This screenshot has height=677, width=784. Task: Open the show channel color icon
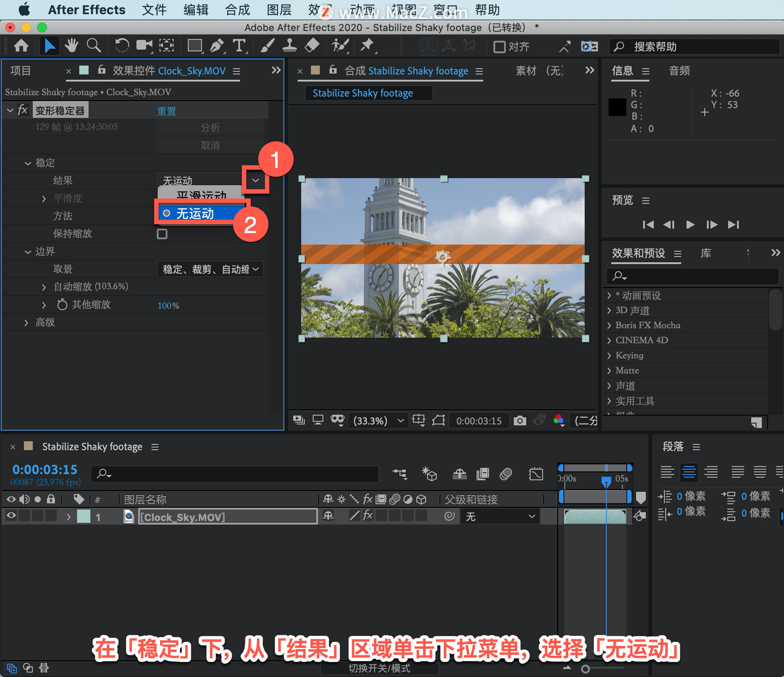click(559, 420)
